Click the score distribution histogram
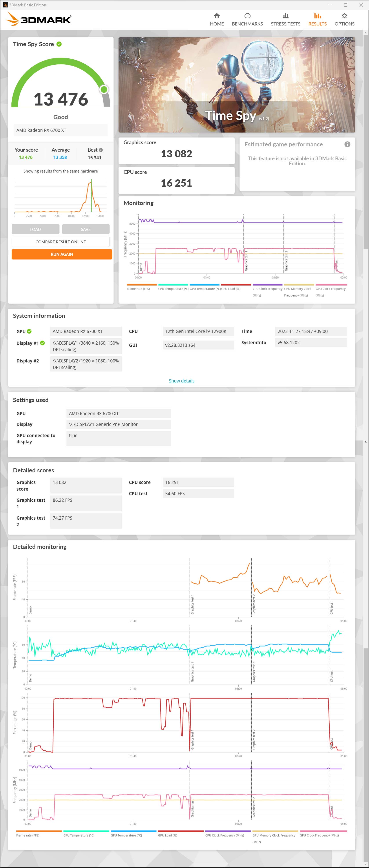369x868 pixels. [x=61, y=198]
